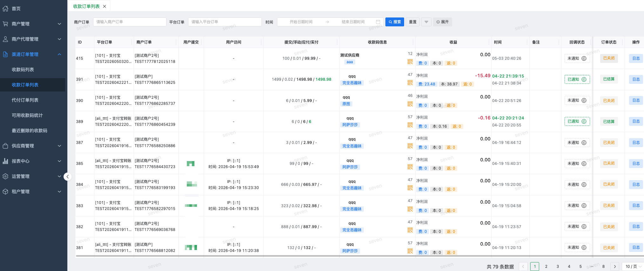Click the bag icon for 供应商管理
The height and width of the screenshot is (271, 644).
pyautogui.click(x=5, y=146)
